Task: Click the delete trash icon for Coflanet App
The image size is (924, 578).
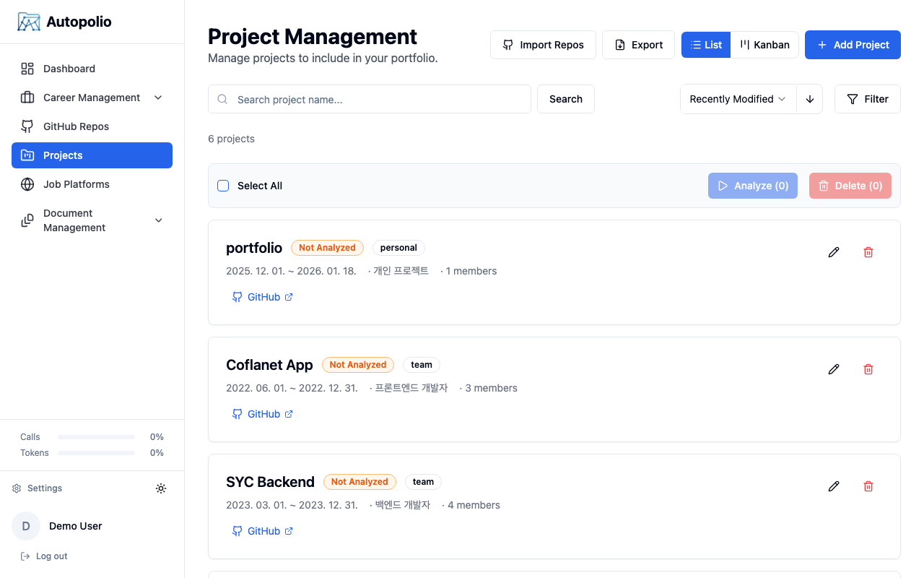Action: 868,369
